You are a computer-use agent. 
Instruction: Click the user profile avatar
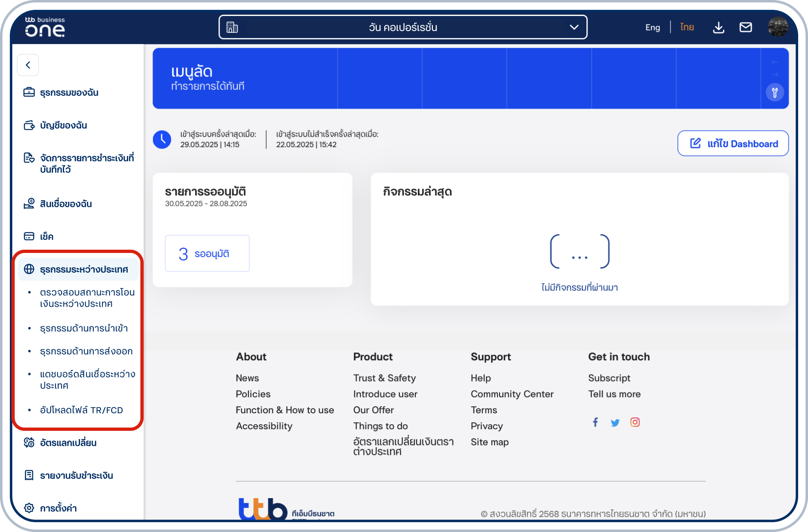point(778,27)
